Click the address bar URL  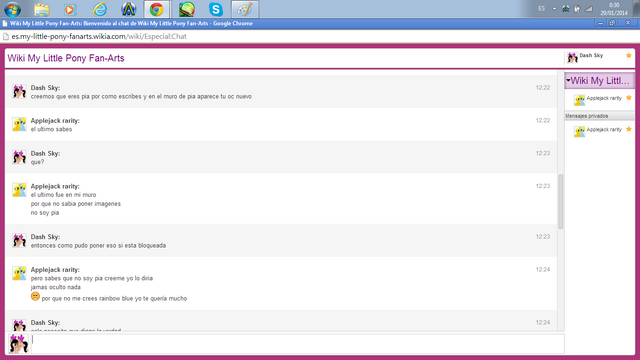[99, 36]
